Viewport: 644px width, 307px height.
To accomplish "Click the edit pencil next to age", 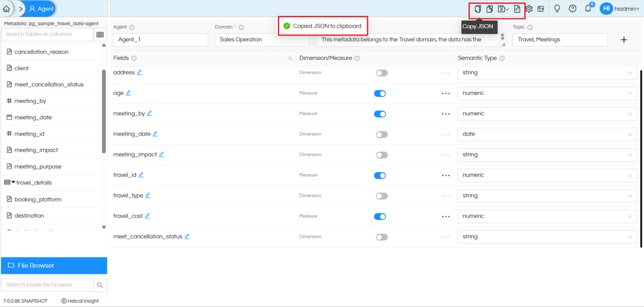I will pos(128,93).
